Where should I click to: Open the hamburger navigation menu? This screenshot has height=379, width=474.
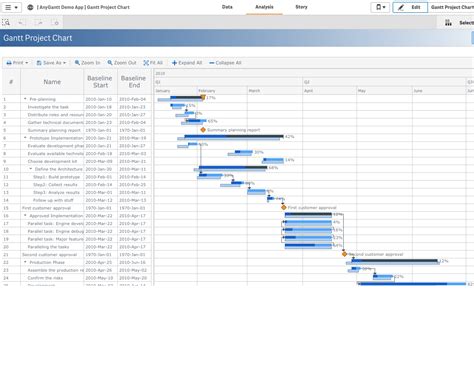pyautogui.click(x=11, y=7)
